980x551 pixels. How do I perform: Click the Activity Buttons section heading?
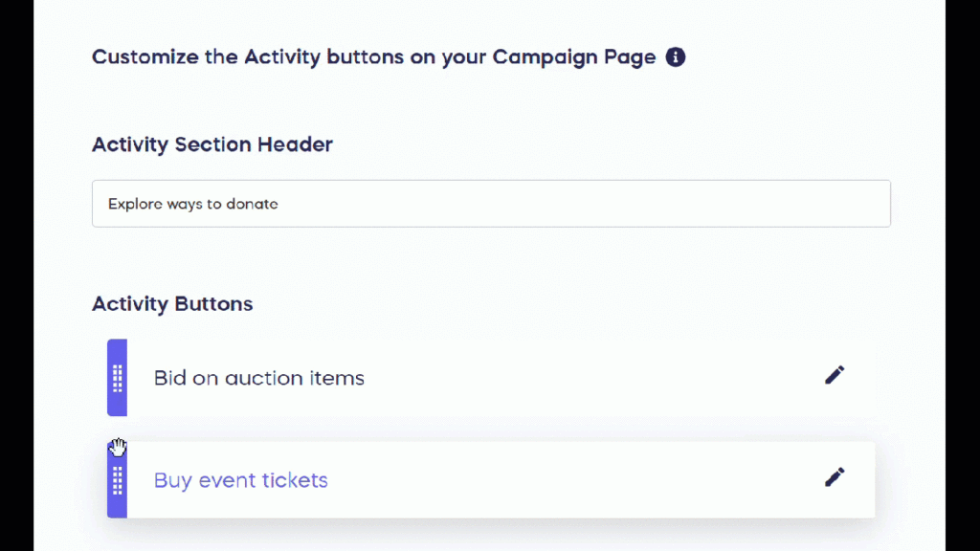172,303
